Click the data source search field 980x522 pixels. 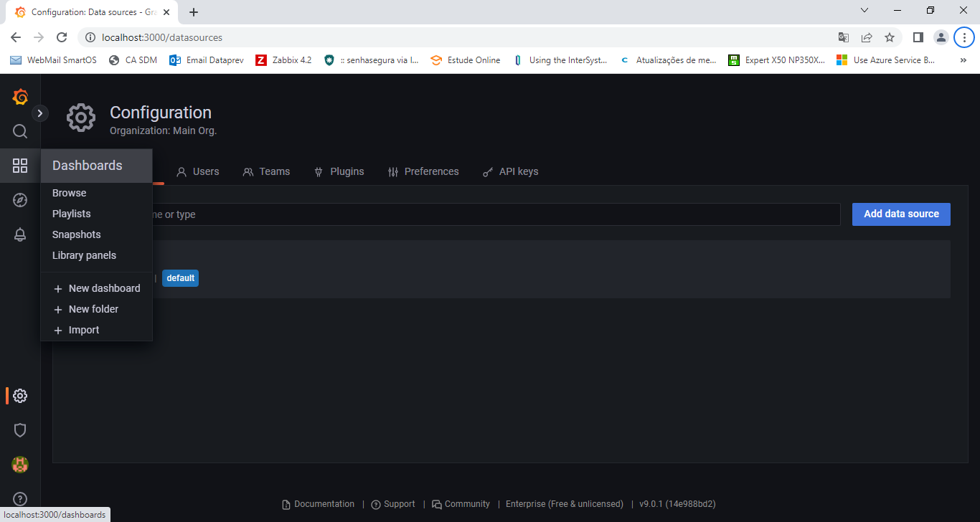tap(495, 214)
